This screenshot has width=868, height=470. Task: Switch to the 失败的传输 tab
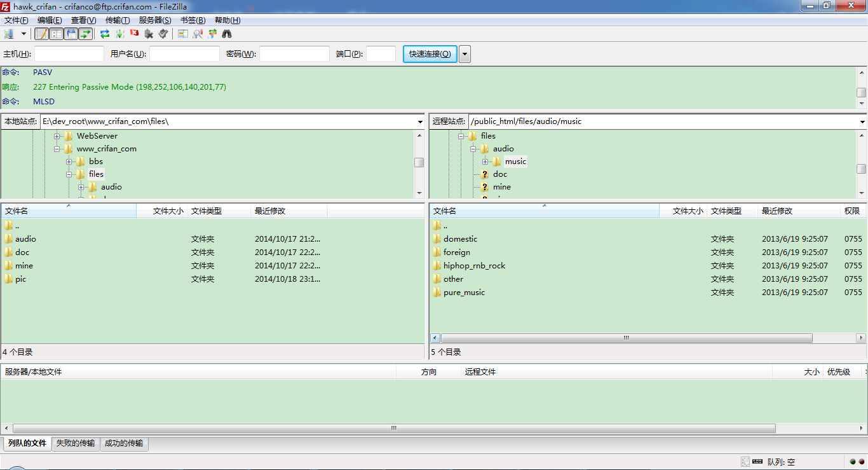click(x=76, y=443)
